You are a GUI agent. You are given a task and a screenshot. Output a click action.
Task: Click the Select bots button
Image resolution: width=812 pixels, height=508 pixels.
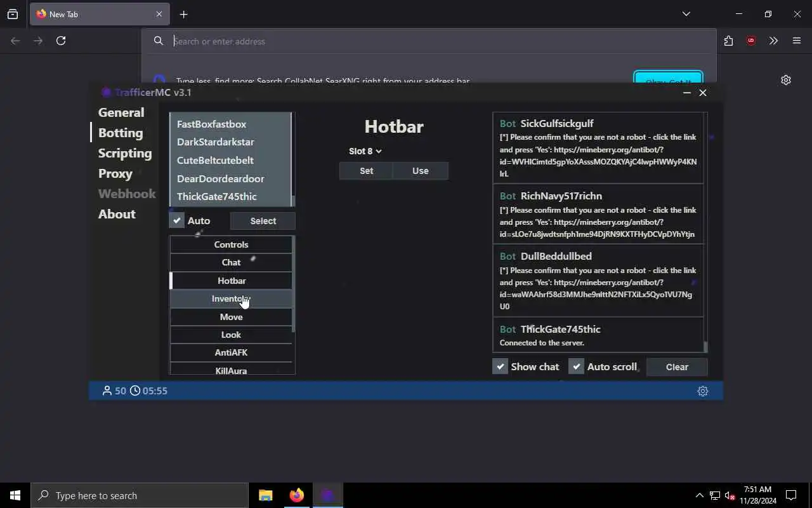[263, 221]
